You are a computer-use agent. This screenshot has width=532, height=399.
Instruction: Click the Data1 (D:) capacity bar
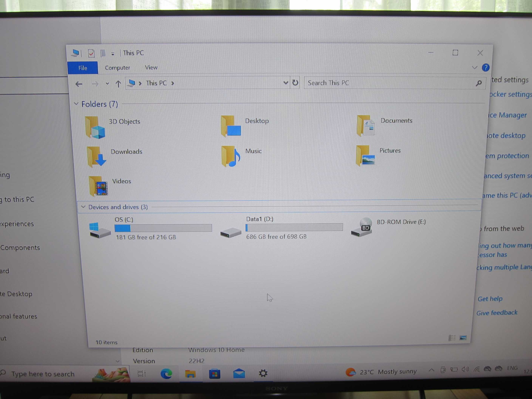(x=294, y=227)
